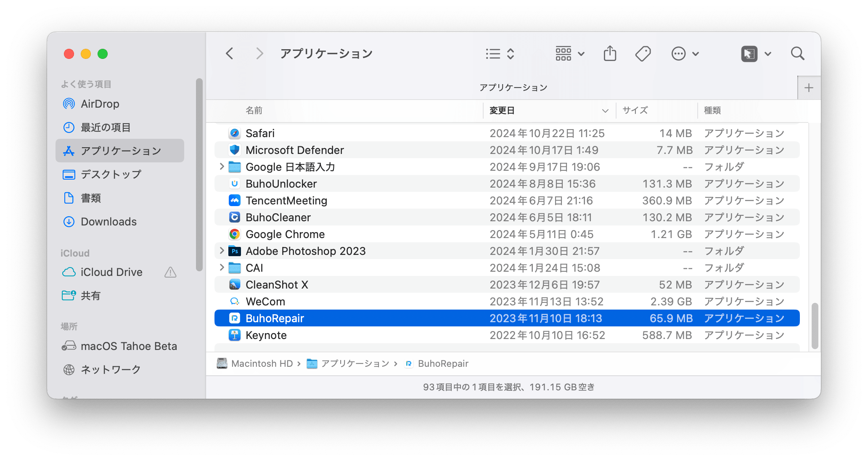
Task: Click the Keynote app icon
Action: (x=235, y=335)
